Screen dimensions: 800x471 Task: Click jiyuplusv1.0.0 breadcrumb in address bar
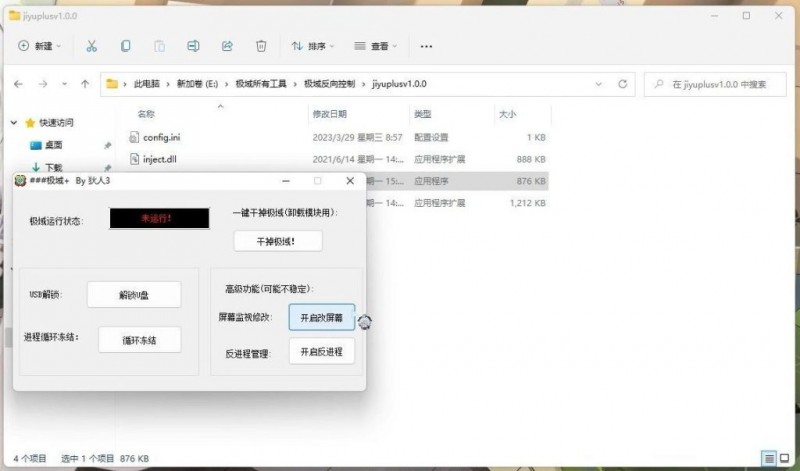399,84
